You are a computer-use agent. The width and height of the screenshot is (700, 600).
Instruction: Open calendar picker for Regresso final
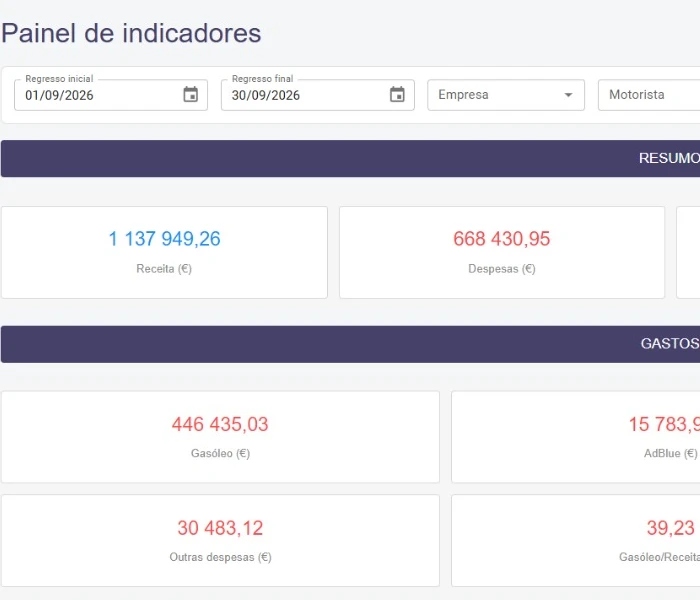coord(397,95)
